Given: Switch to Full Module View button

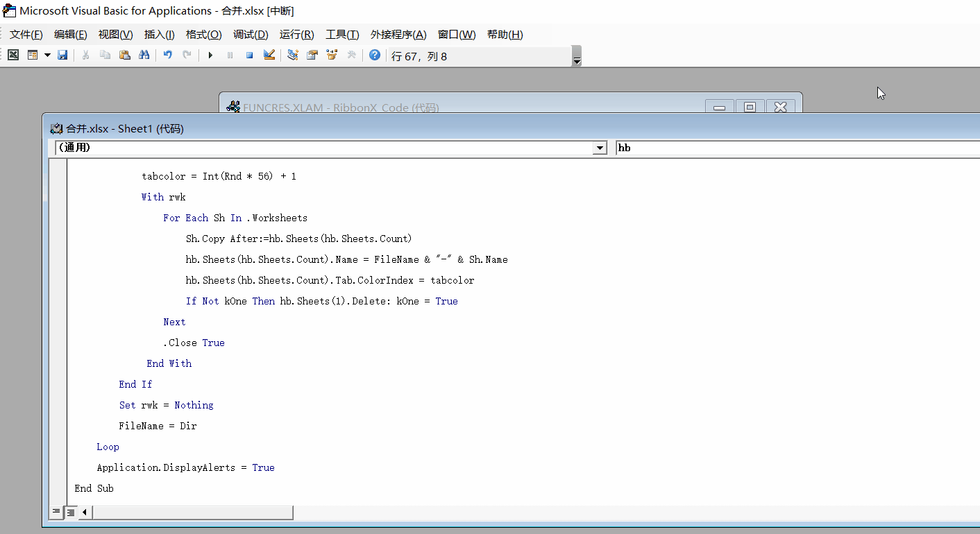Looking at the screenshot, I should coord(71,513).
